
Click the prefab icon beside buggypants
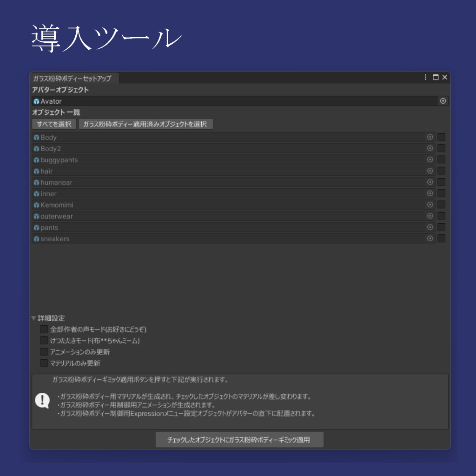36,159
